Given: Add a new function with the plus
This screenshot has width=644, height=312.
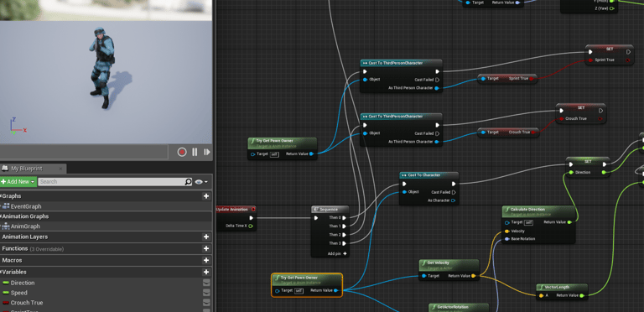Looking at the screenshot, I should pyautogui.click(x=206, y=248).
